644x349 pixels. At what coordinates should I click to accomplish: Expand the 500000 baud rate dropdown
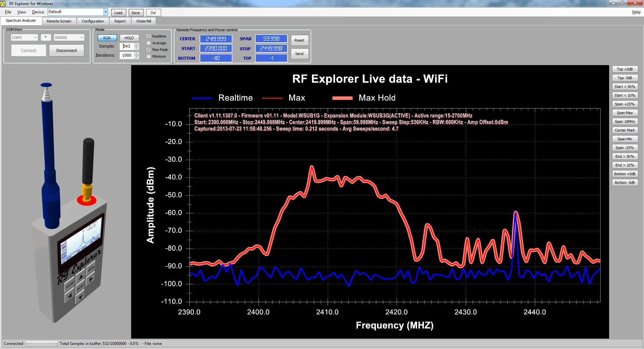(x=81, y=38)
